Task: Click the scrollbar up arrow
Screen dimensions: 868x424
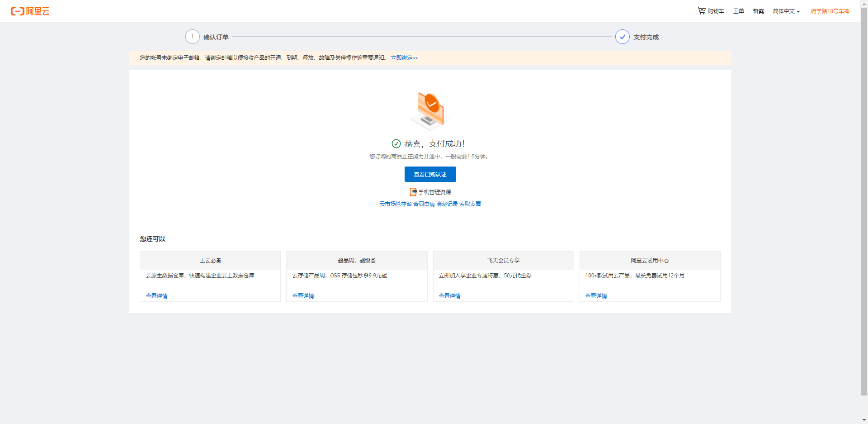Action: tap(864, 4)
